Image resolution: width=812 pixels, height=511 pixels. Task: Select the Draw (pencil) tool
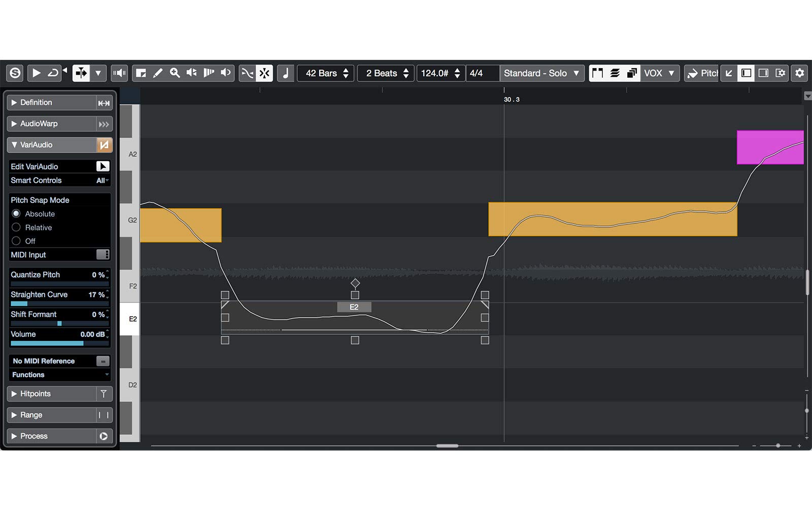pos(157,73)
